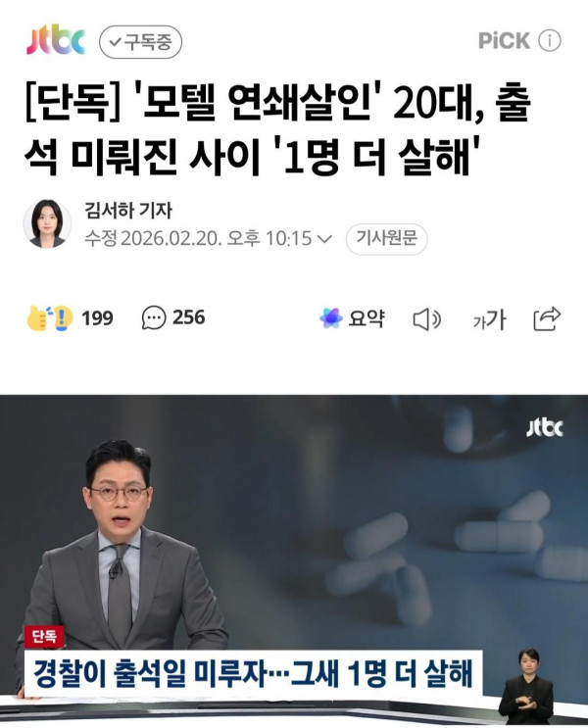Play the news video thumbnail
This screenshot has height=728, width=588.
point(294,560)
